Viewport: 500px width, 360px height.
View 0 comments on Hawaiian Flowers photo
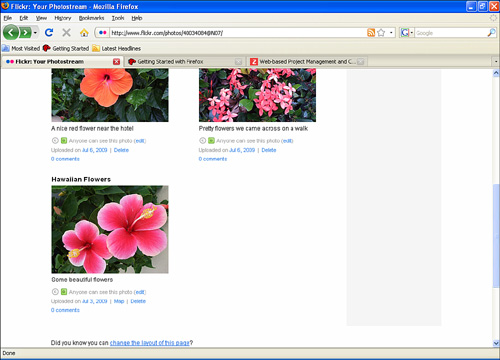(x=65, y=310)
